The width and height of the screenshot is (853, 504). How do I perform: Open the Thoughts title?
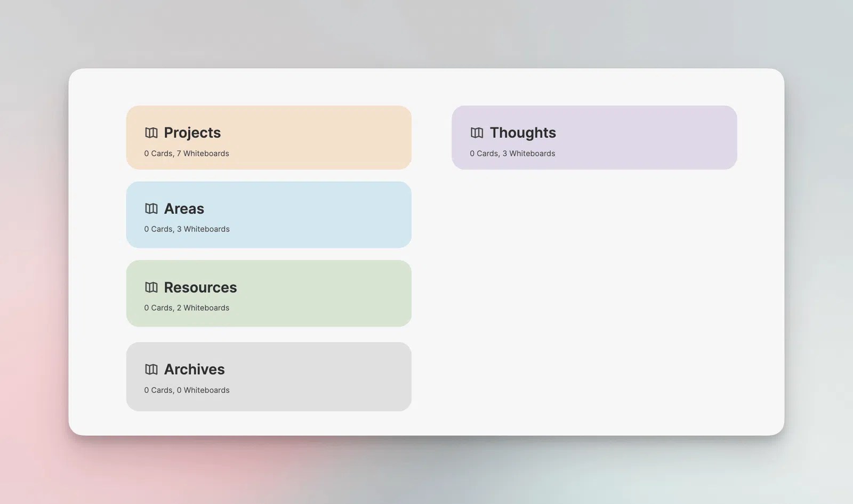(523, 133)
